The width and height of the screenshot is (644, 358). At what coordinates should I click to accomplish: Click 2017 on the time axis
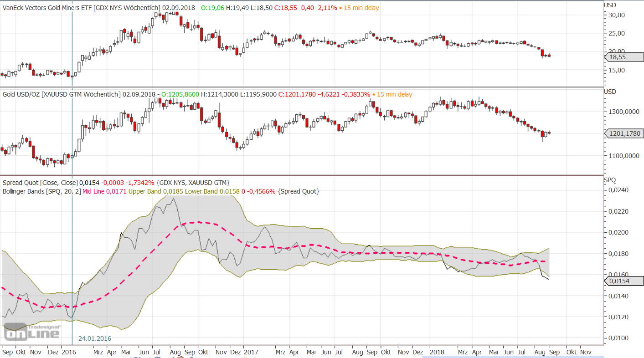(x=251, y=352)
